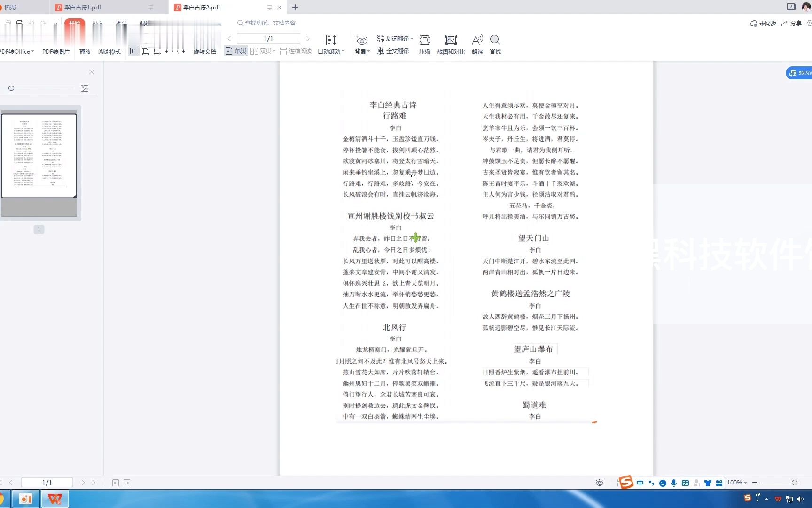Click 旋转文档 rotate document
This screenshot has width=812, height=508.
[x=205, y=52]
